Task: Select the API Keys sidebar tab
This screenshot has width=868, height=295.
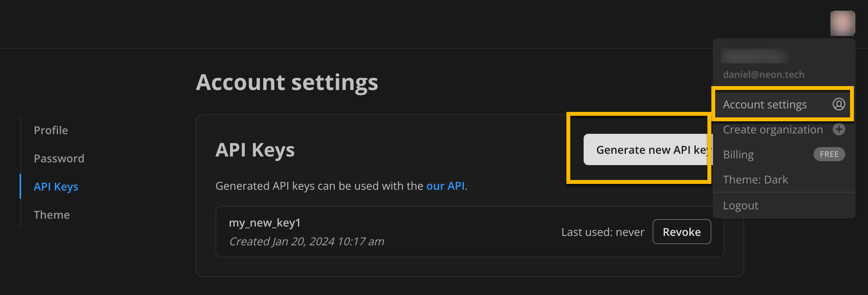Action: coord(56,187)
